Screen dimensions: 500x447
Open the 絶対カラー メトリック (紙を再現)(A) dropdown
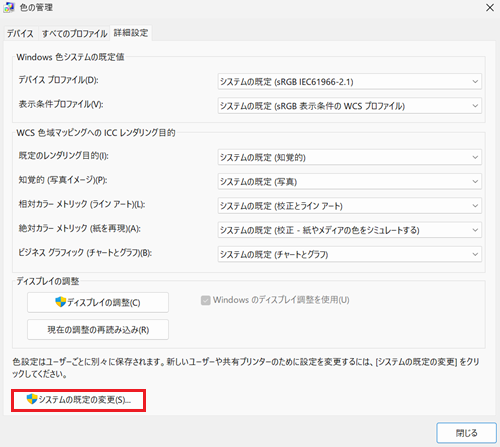click(x=350, y=230)
